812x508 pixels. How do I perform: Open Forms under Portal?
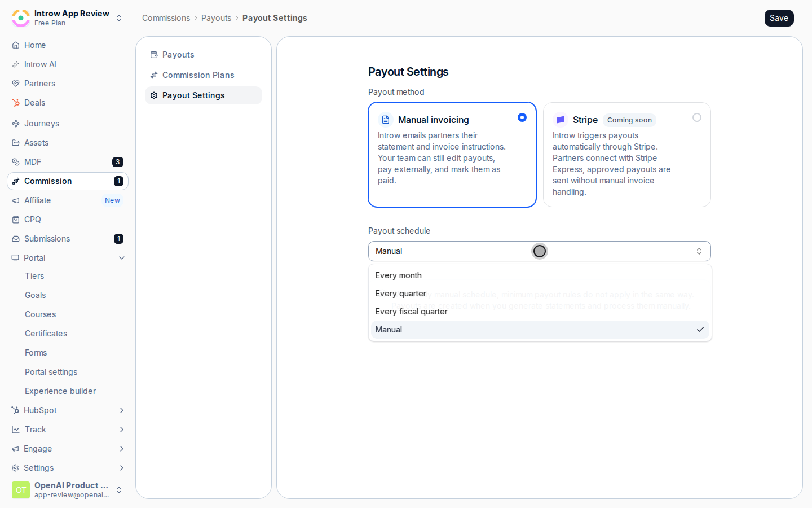click(x=36, y=353)
